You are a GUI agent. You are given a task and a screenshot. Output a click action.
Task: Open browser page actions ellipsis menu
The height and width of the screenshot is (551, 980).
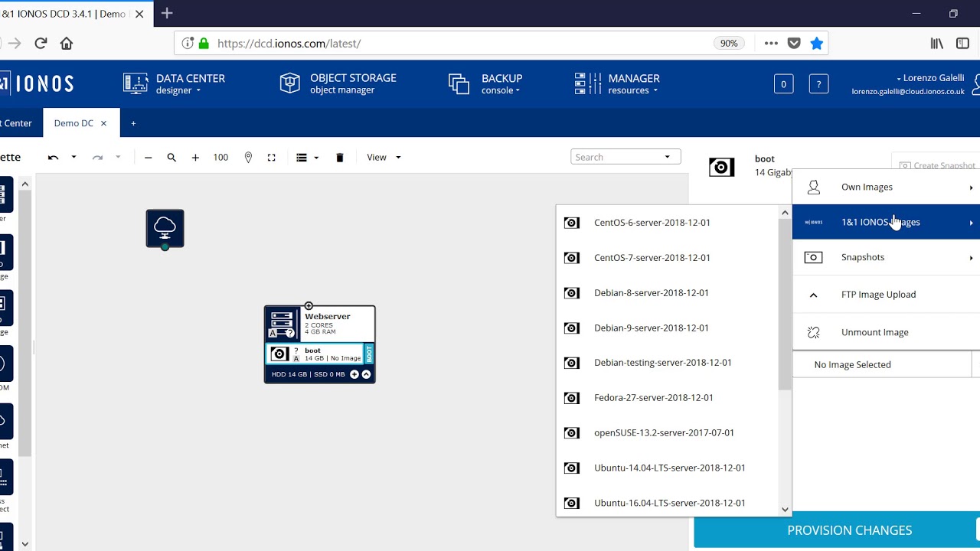pyautogui.click(x=771, y=44)
